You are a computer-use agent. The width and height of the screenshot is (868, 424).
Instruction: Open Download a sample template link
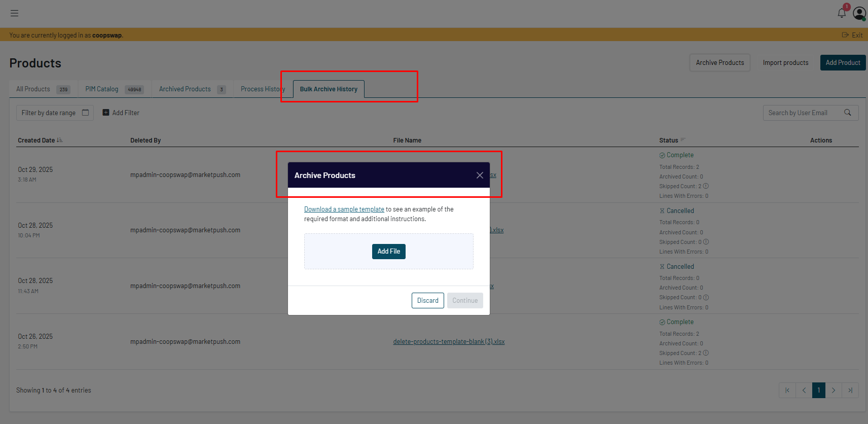click(x=344, y=209)
